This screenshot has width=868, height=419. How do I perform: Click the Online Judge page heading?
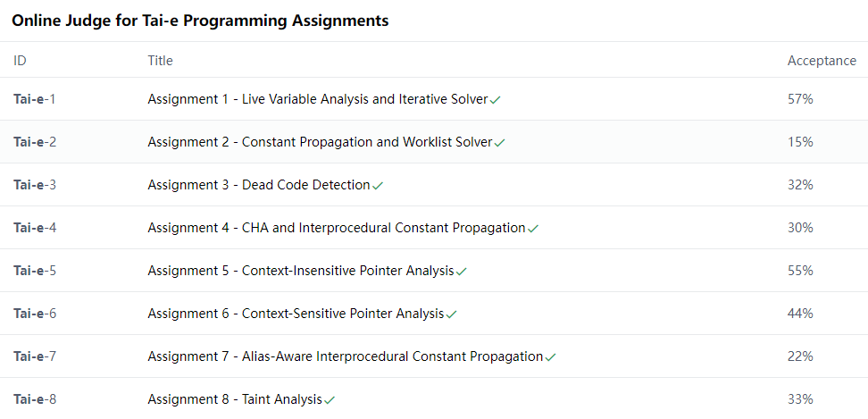(x=200, y=21)
